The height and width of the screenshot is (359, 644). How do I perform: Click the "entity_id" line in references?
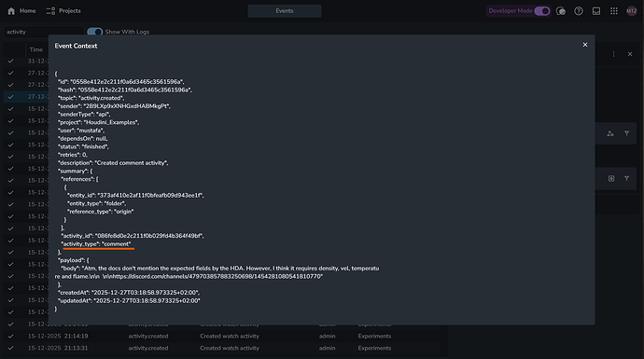[x=135, y=195]
